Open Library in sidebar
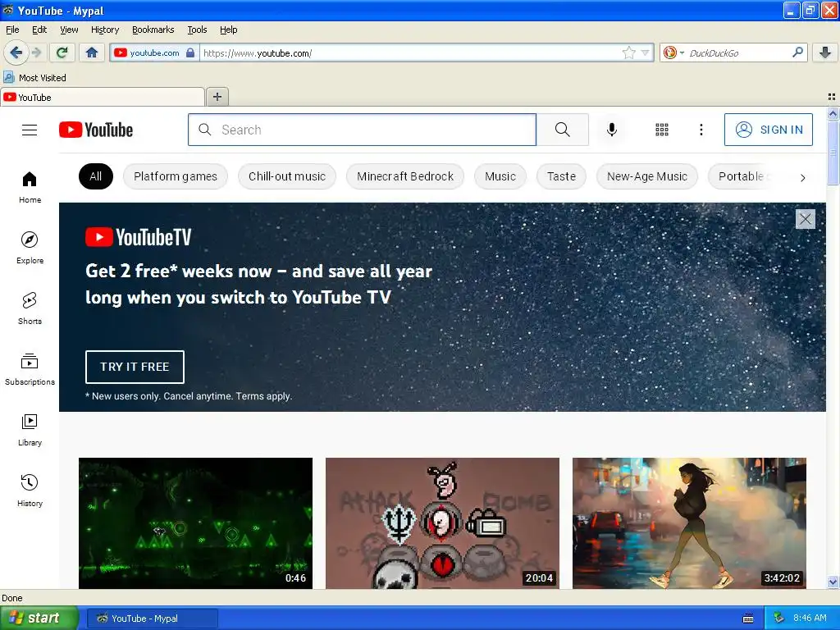Image resolution: width=840 pixels, height=630 pixels. pos(30,430)
